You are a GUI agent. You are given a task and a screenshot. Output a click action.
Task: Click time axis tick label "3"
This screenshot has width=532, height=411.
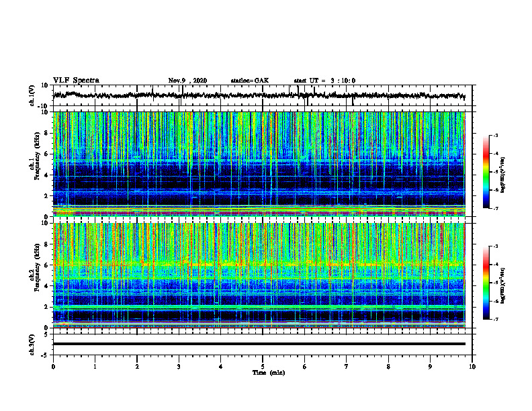coord(179,367)
